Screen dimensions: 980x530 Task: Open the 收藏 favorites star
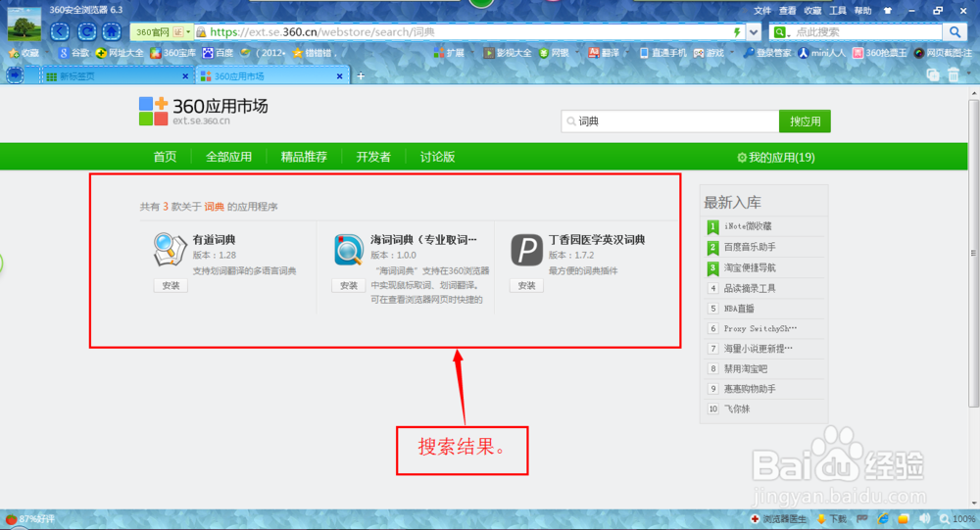tap(24, 53)
